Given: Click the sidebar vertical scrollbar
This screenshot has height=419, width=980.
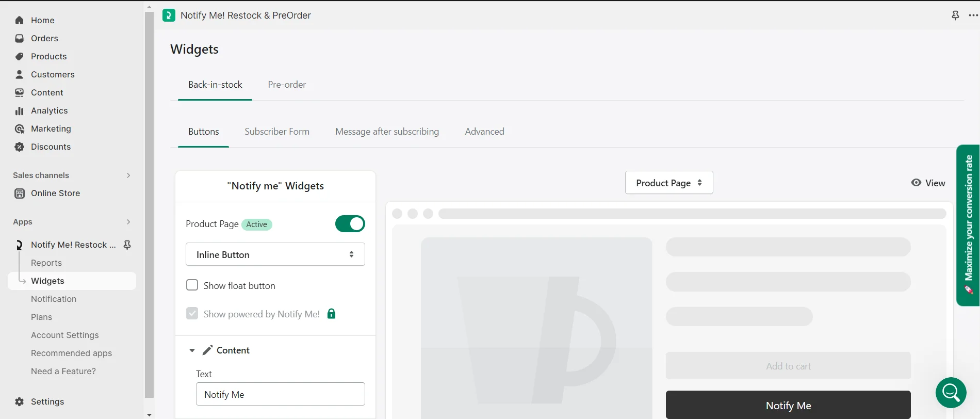Looking at the screenshot, I should (x=150, y=205).
